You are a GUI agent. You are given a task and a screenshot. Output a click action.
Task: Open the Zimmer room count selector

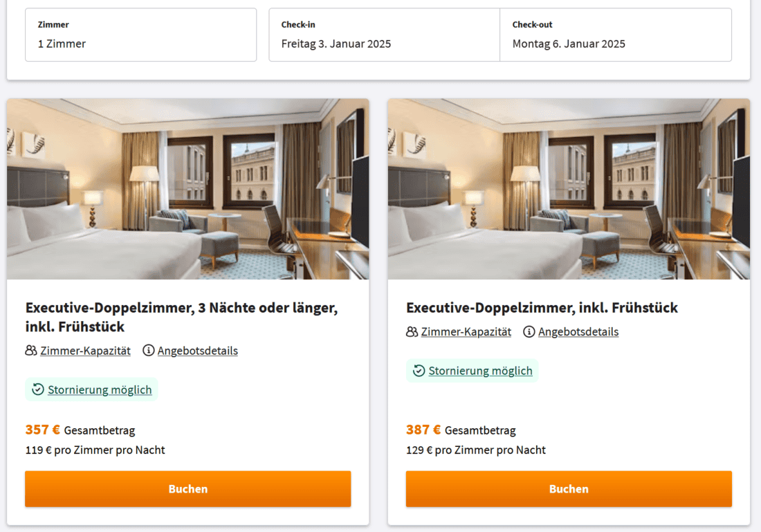[x=140, y=35]
